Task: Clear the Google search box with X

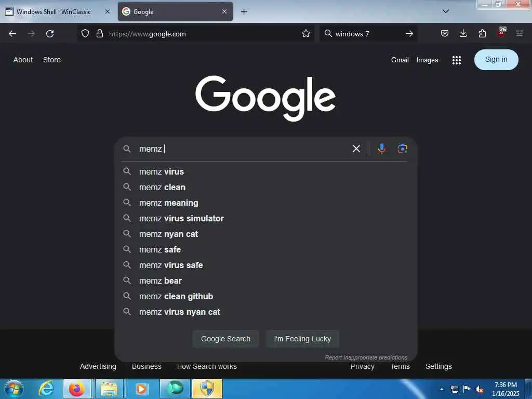Action: point(356,149)
